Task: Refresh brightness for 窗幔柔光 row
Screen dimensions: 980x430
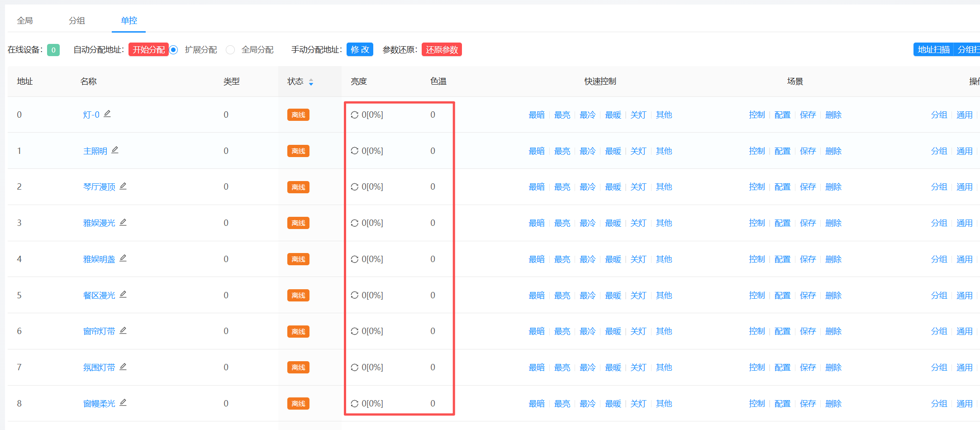Action: click(355, 404)
